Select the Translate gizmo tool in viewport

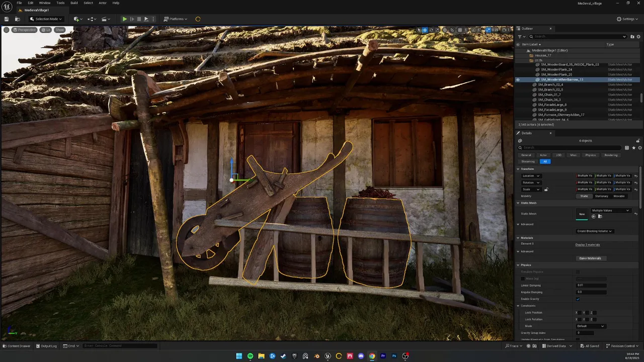[x=425, y=30]
